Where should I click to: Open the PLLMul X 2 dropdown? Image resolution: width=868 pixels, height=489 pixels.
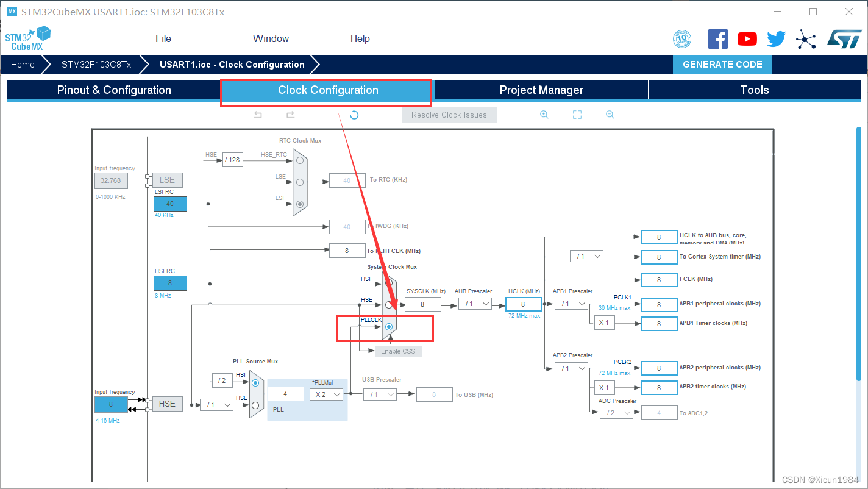point(325,394)
